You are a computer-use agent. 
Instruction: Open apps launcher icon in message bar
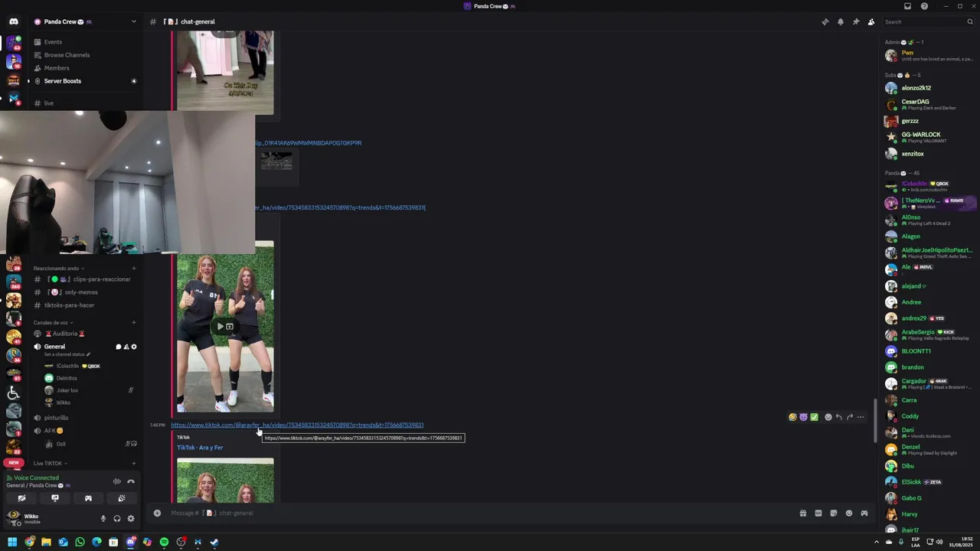(864, 514)
